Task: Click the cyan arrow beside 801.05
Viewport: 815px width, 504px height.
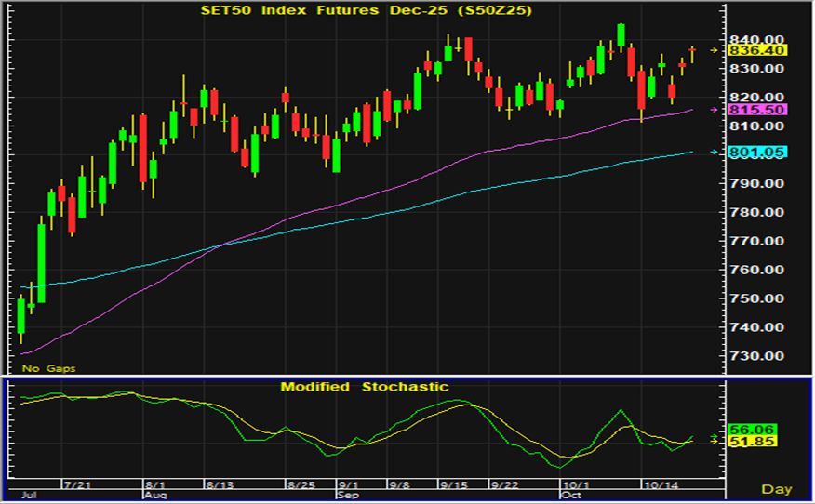Action: click(714, 153)
